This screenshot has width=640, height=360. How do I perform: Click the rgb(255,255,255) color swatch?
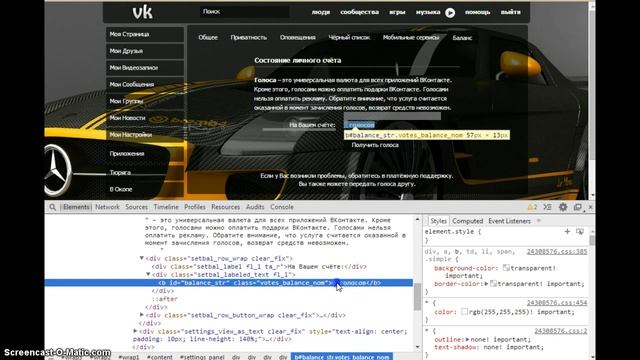tap(464, 312)
